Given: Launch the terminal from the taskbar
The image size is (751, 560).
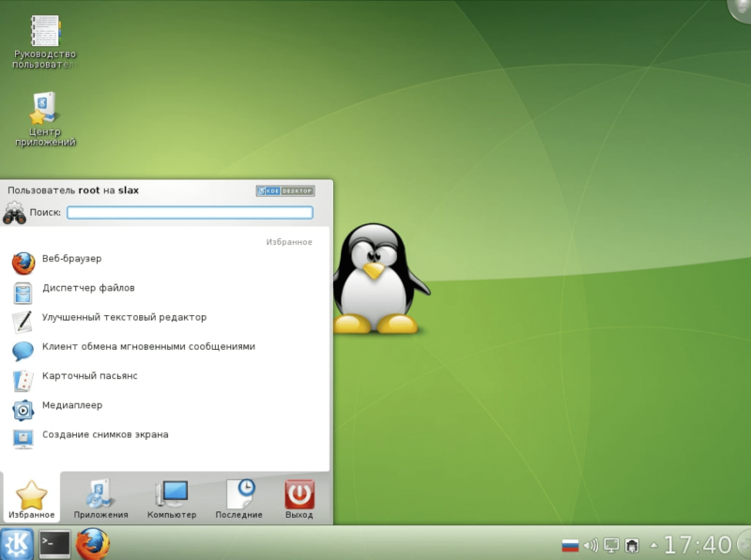Looking at the screenshot, I should (x=54, y=544).
